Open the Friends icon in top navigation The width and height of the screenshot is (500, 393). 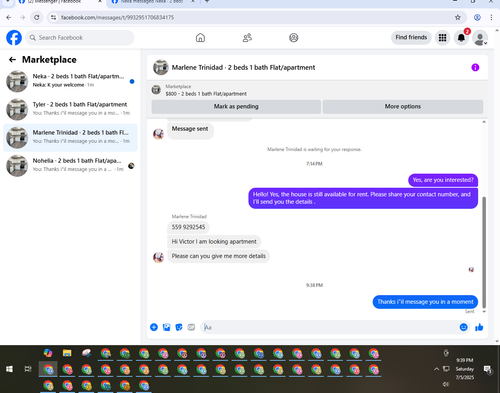(x=247, y=38)
